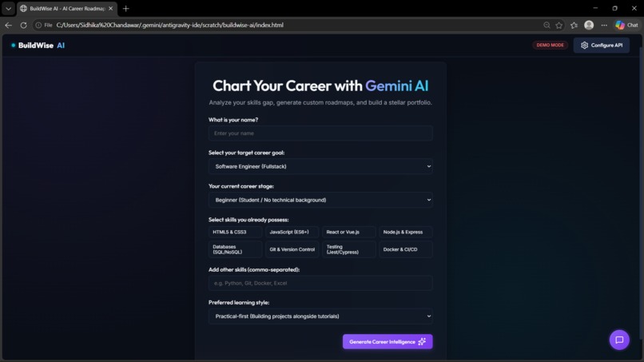Open the browser profile avatar
644x362 pixels.
point(589,25)
